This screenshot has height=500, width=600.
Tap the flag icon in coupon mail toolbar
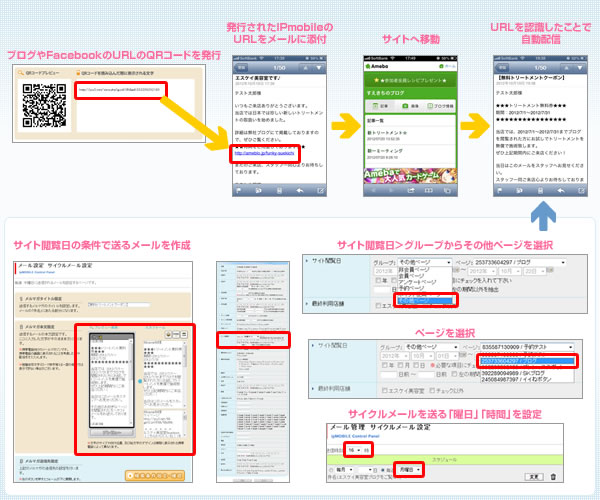click(499, 190)
